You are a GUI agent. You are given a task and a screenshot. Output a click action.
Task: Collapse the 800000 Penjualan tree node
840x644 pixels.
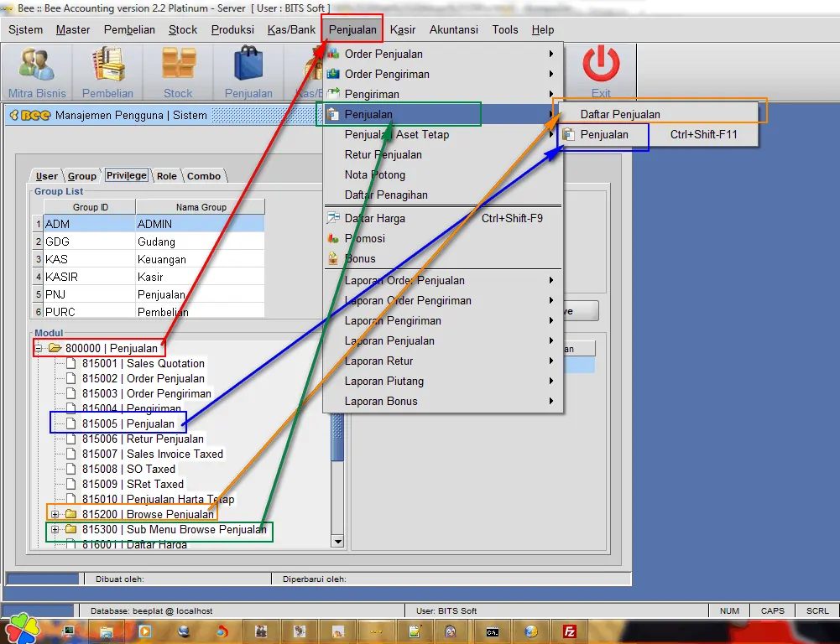pos(39,349)
